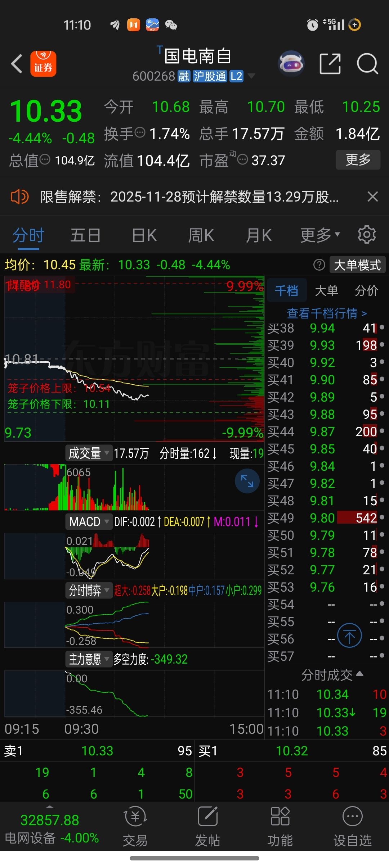
Task: Tap the 买1 10.32 quote row
Action: [x=292, y=751]
